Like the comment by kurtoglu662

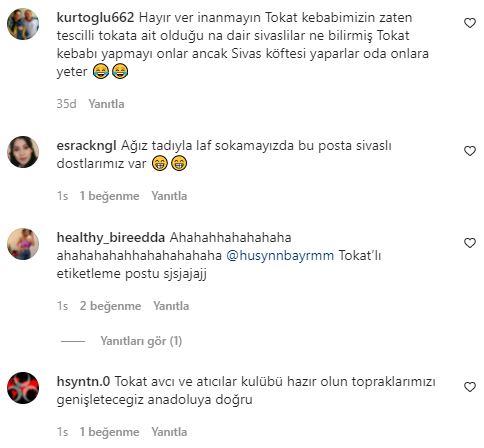[x=470, y=23]
